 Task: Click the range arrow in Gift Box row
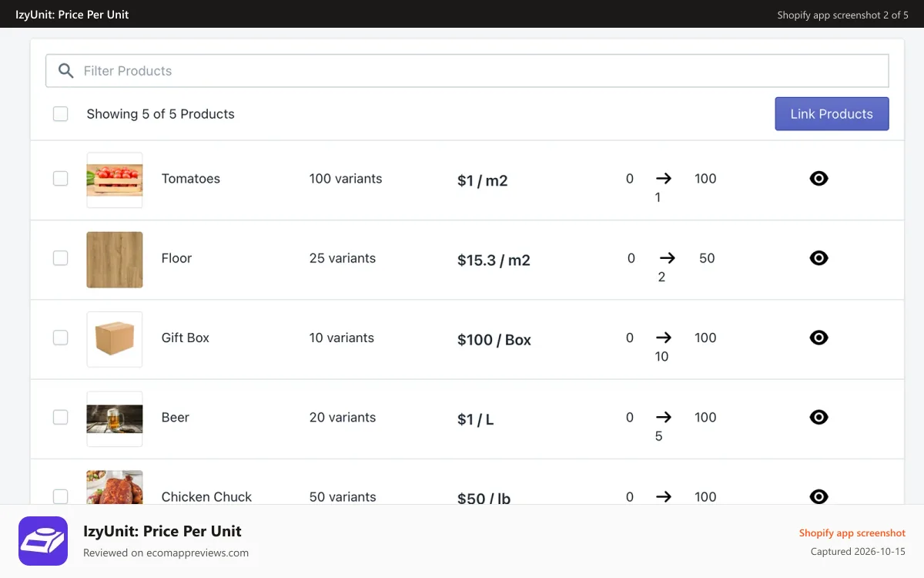click(x=664, y=337)
